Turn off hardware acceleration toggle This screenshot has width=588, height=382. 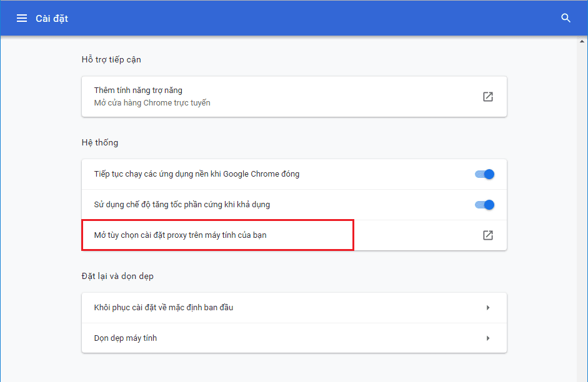click(x=485, y=205)
